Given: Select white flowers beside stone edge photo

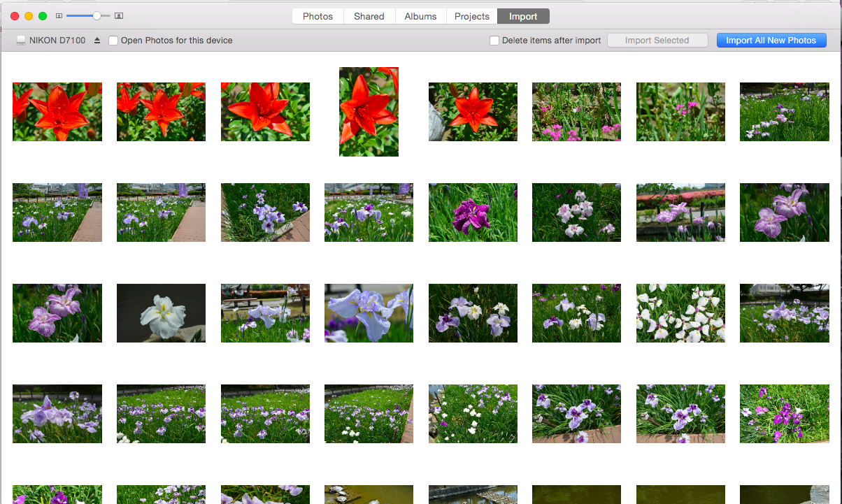Looking at the screenshot, I should 473,414.
